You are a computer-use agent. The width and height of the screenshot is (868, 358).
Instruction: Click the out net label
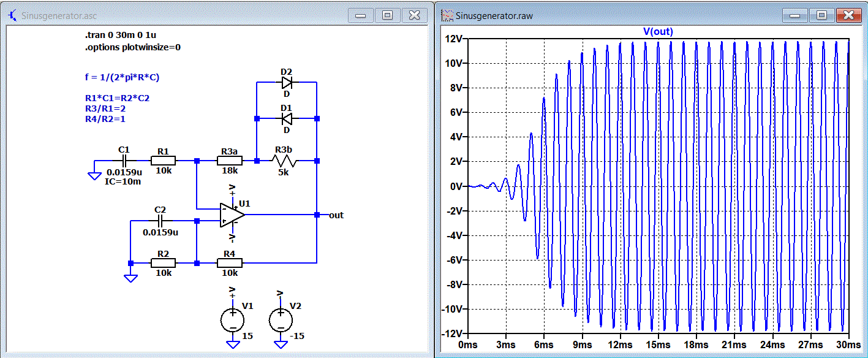pyautogui.click(x=336, y=215)
